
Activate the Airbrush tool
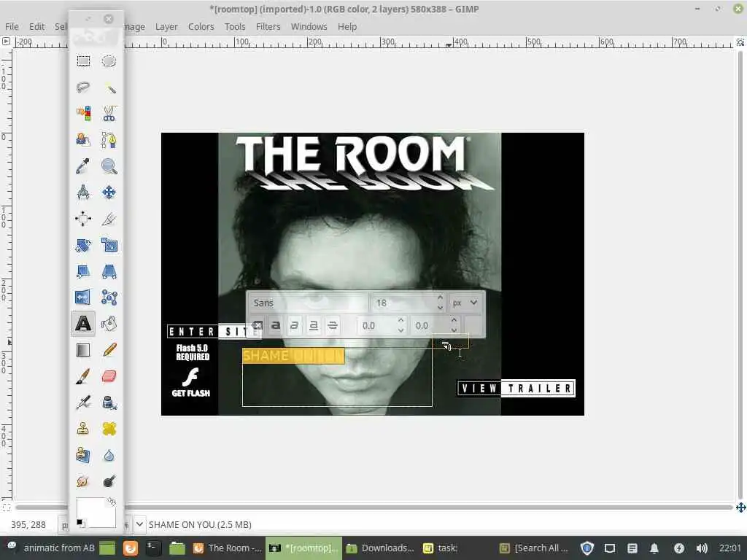(83, 402)
